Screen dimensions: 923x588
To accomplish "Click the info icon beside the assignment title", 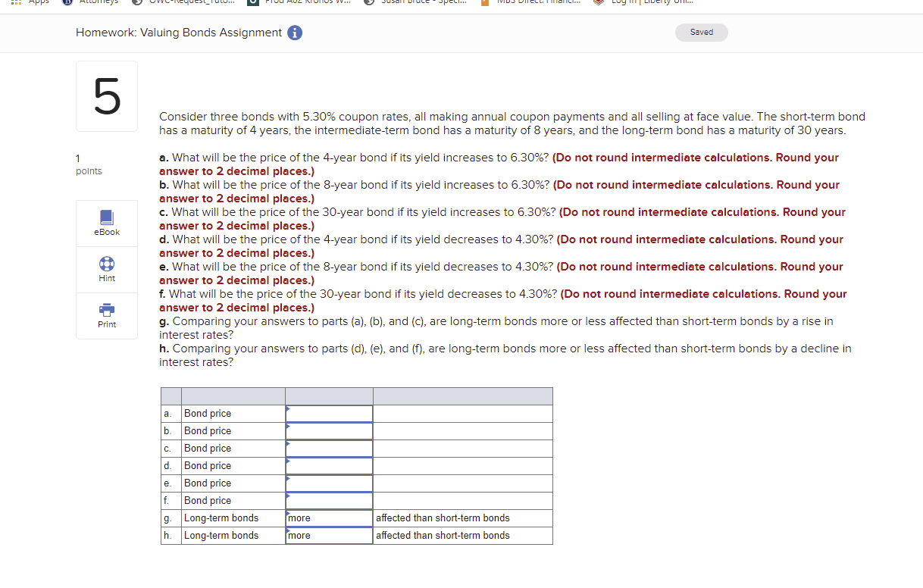I will (x=295, y=33).
